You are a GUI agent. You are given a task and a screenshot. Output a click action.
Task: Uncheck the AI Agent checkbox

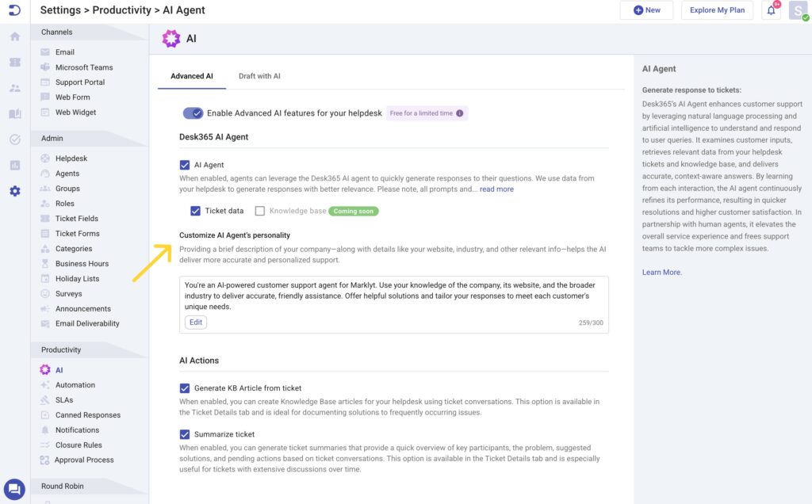click(185, 165)
